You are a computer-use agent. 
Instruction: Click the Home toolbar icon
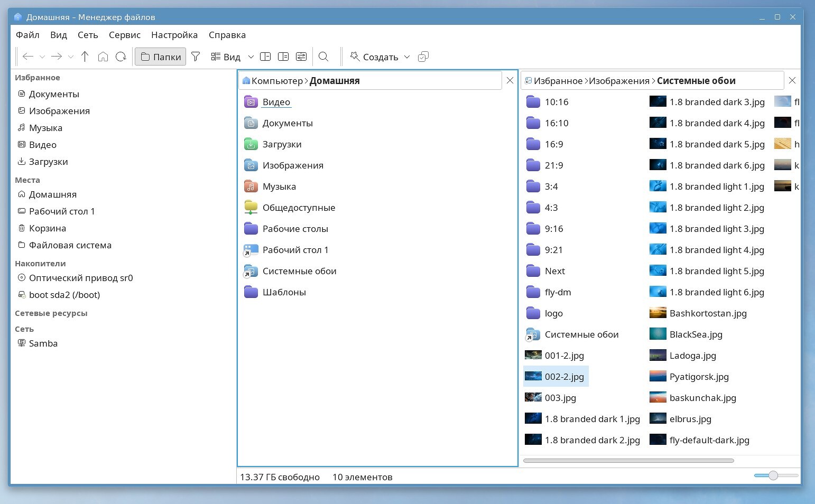[x=103, y=57]
